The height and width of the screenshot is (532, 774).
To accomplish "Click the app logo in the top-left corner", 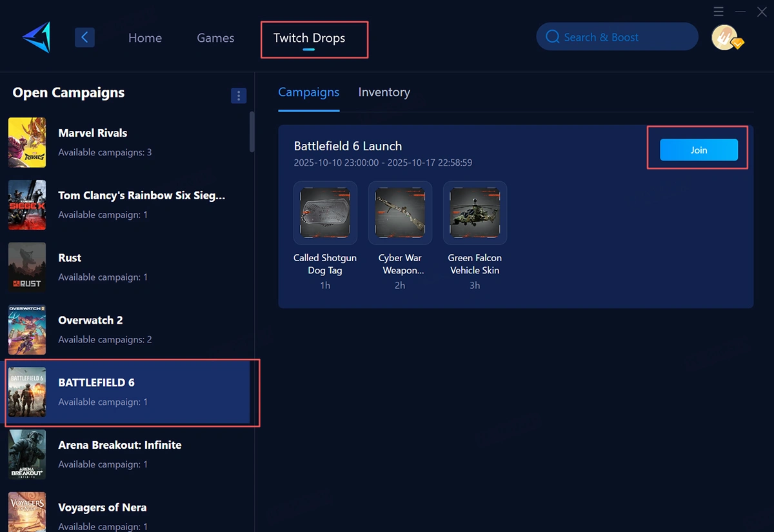I will click(35, 37).
